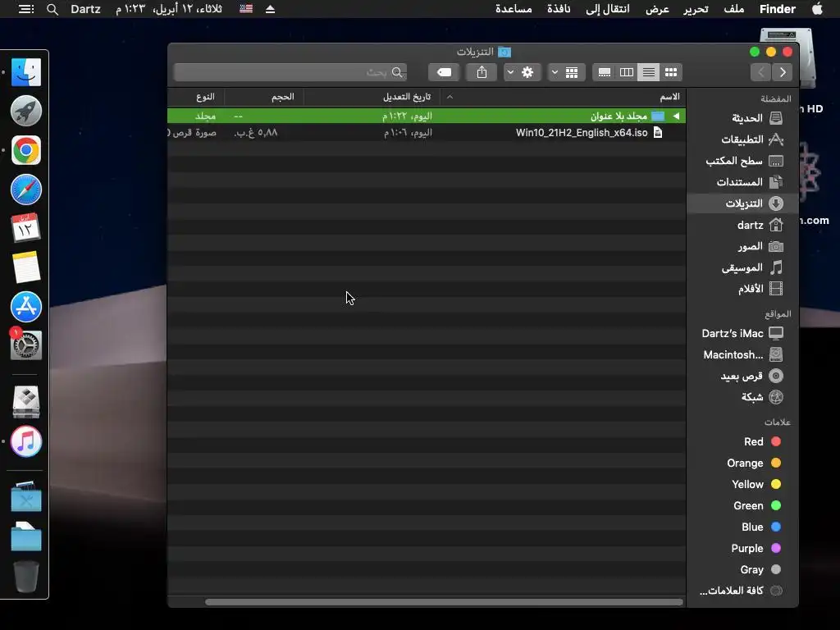This screenshot has height=630, width=840.
Task: Open the تحرير (Edit) menu
Action: click(x=696, y=8)
